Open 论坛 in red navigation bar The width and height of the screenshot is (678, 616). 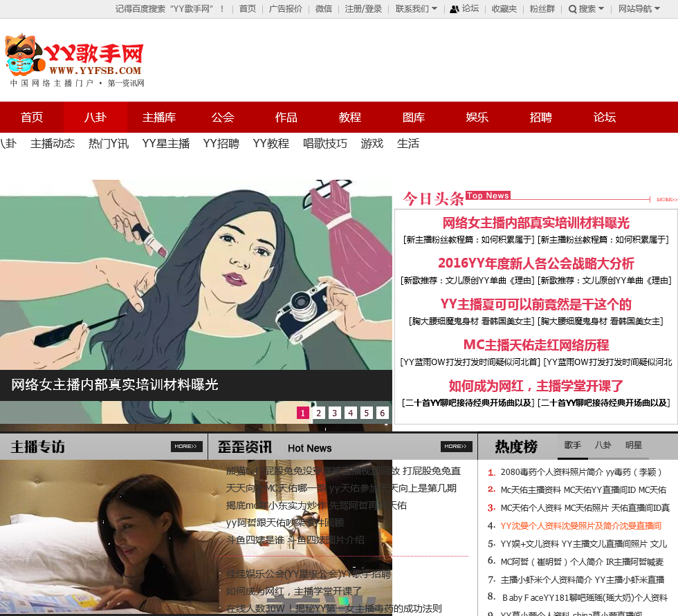coord(605,117)
